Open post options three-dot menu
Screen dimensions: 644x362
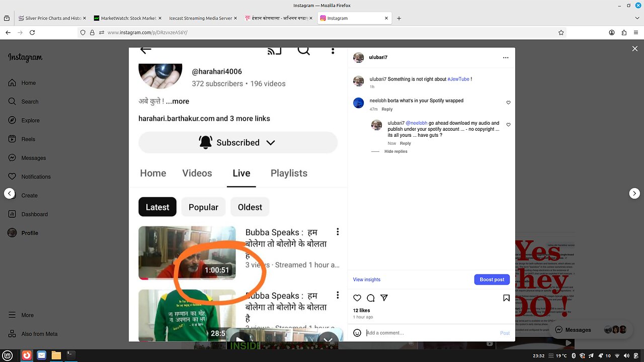[x=506, y=58]
